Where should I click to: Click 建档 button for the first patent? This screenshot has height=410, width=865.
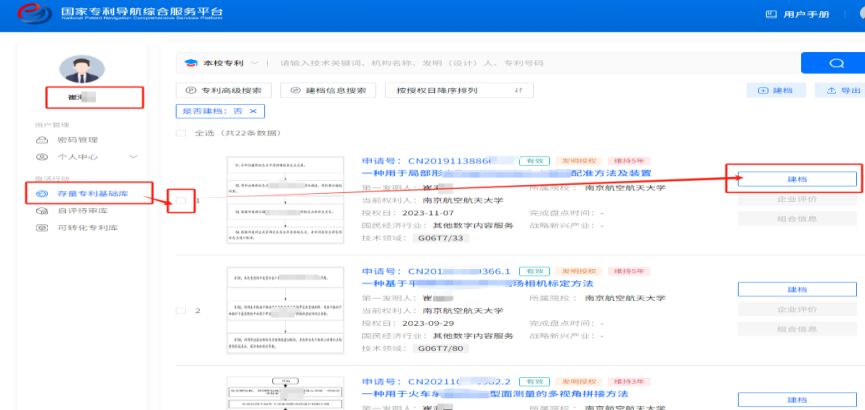coord(797,179)
